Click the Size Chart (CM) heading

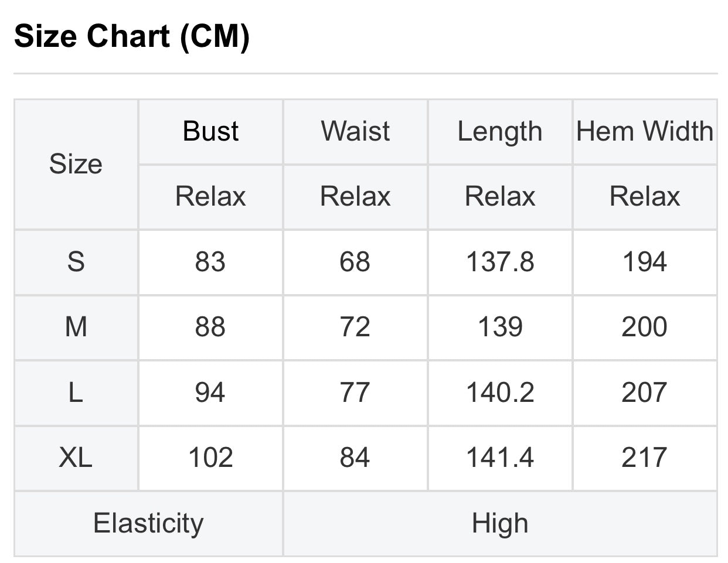pyautogui.click(x=132, y=36)
